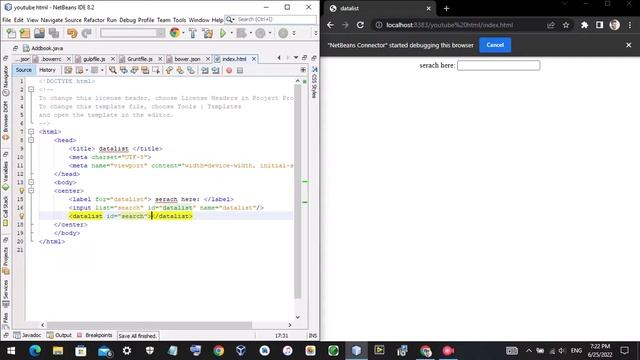
Task: Click the Profile Project icon
Action: [x=260, y=33]
